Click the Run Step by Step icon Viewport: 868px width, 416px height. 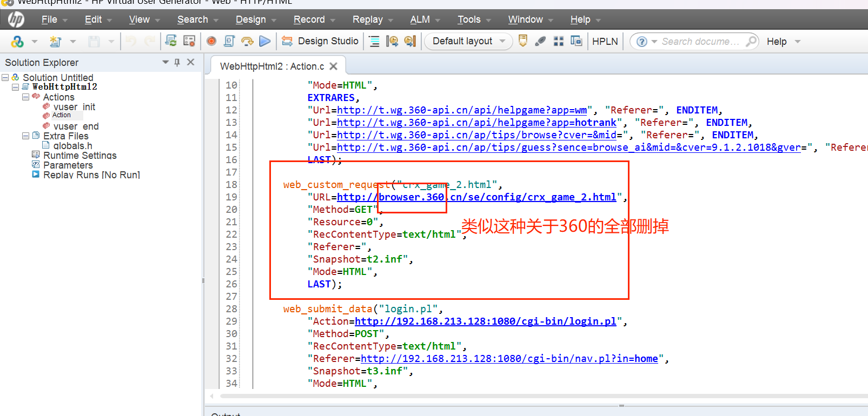tap(247, 41)
